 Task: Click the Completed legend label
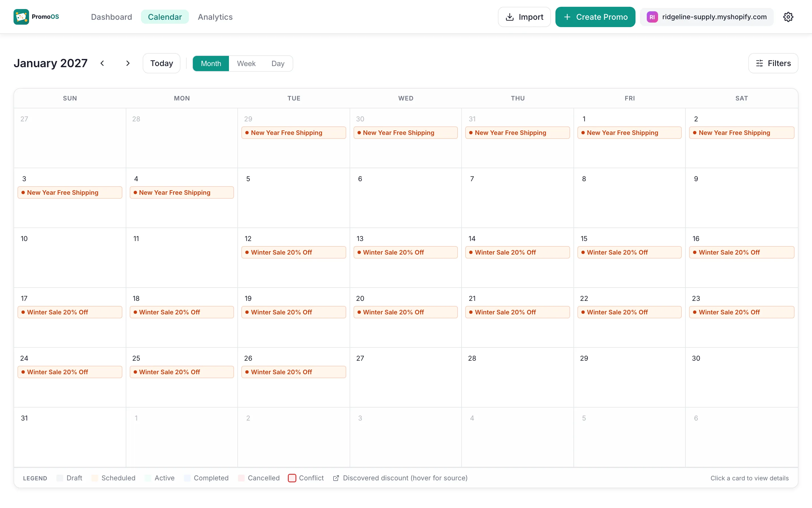(211, 478)
